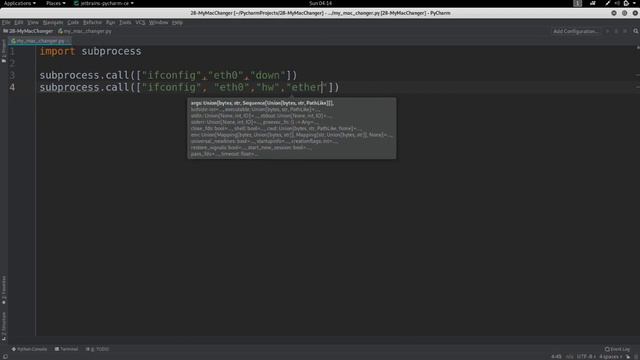This screenshot has height=360, width=640.
Task: Open the Code menu
Action: 73,22
